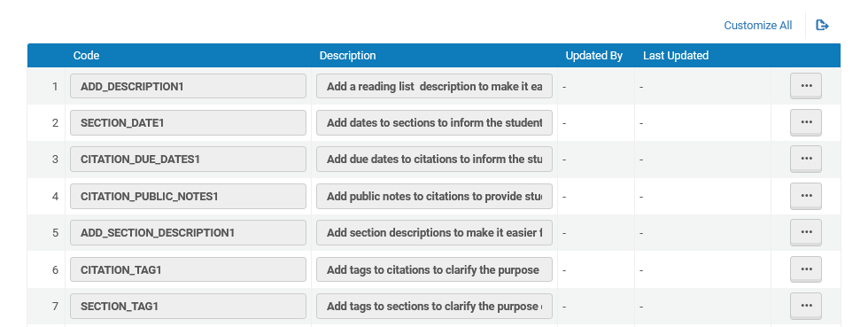Select the CITATION_PUBLIC_NOTES1 code field
This screenshot has height=327, width=868.
pyautogui.click(x=188, y=196)
